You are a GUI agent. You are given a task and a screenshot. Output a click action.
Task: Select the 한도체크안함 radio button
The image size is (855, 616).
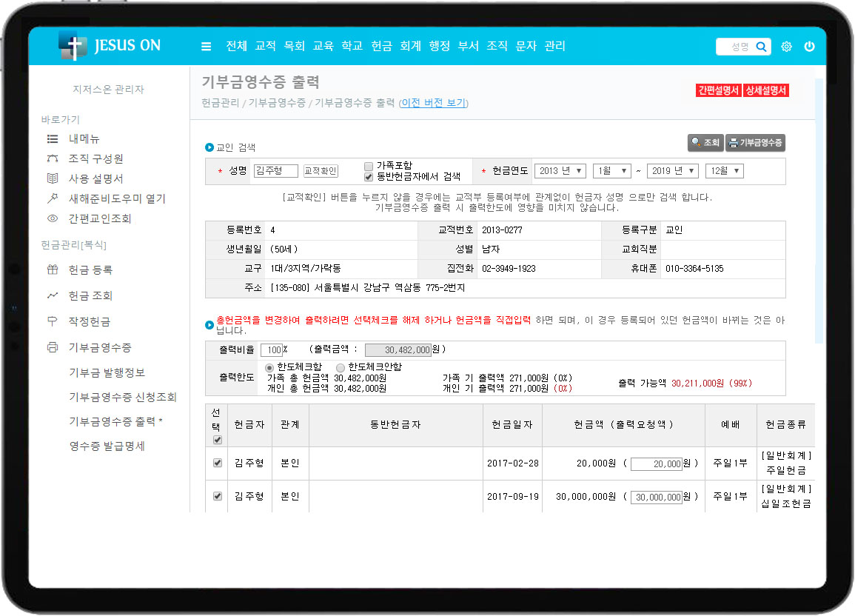tap(341, 367)
